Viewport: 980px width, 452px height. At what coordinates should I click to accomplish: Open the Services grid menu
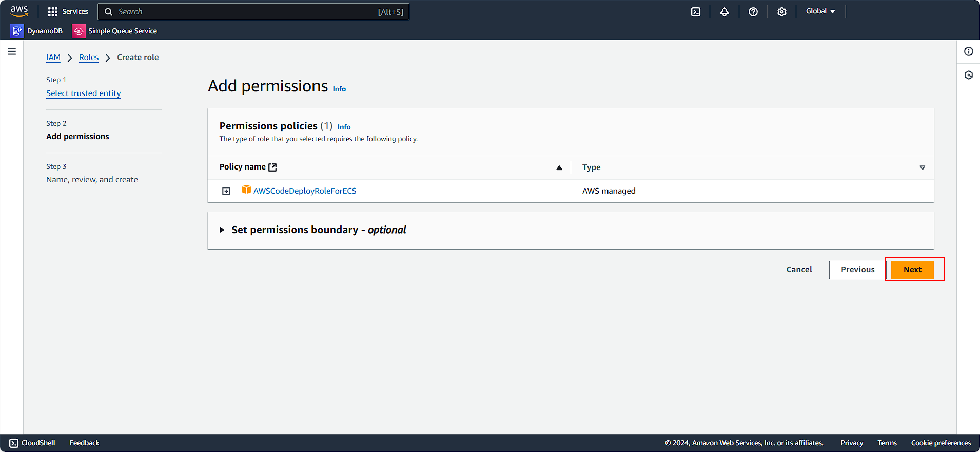pos(68,11)
